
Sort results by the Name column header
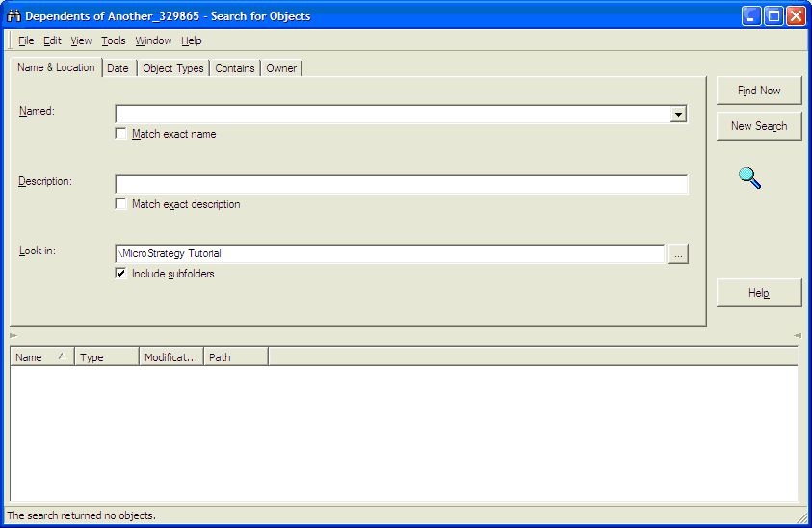40,357
